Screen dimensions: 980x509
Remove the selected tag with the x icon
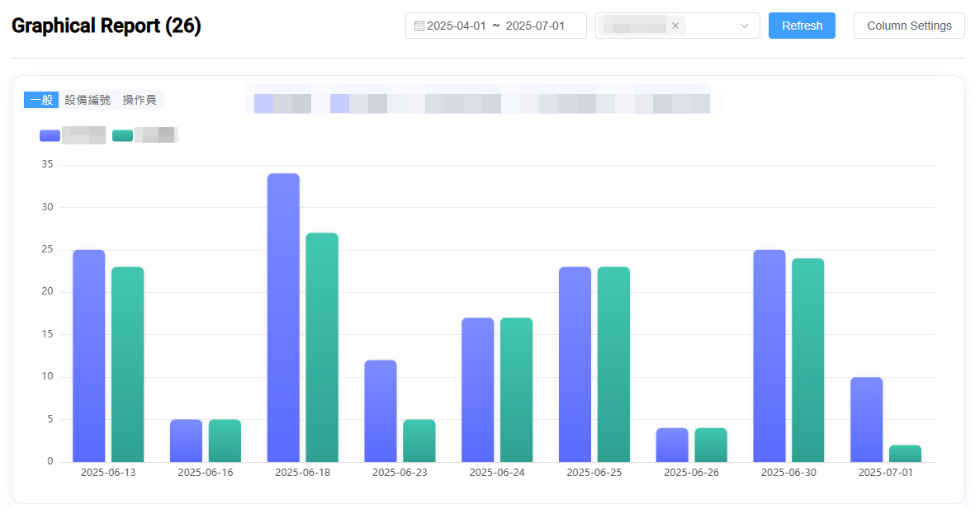coord(675,26)
